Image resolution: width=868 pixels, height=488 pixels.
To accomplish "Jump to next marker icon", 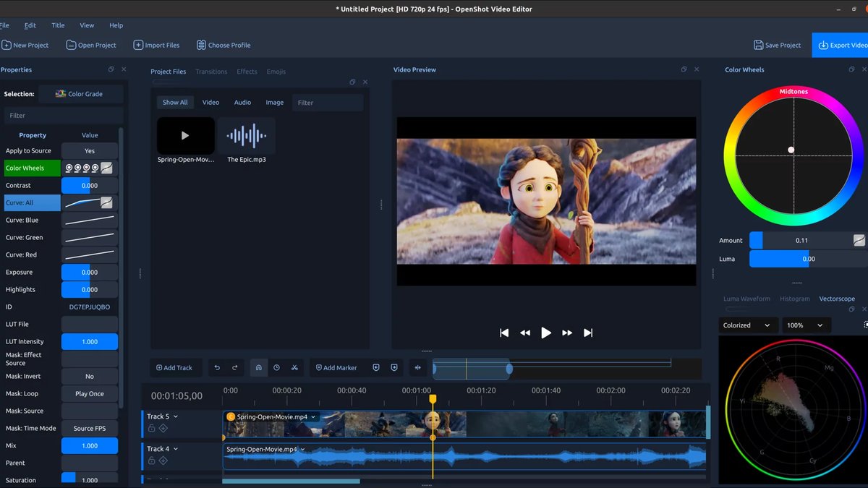I will click(x=394, y=367).
